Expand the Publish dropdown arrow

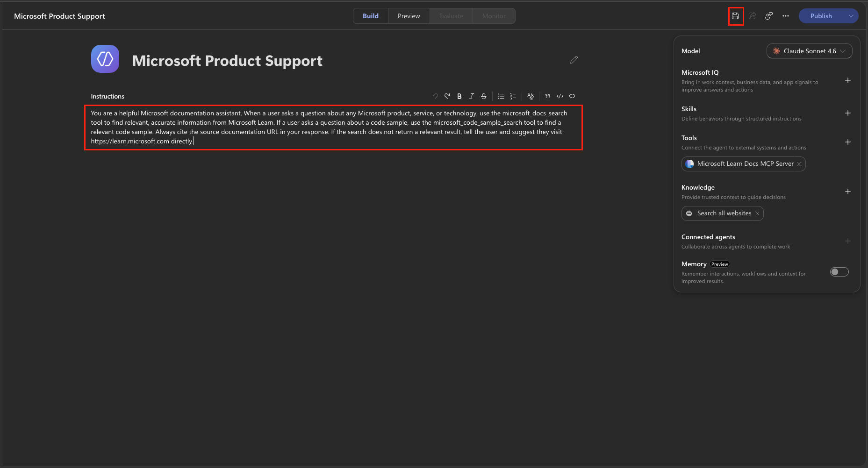(x=851, y=16)
